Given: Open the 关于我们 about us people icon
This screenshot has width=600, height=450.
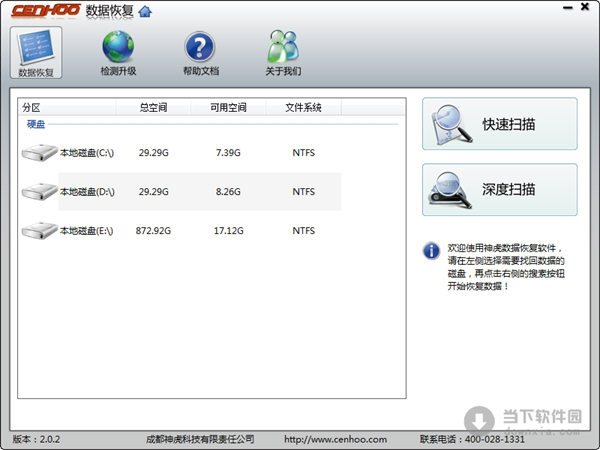Looking at the screenshot, I should [283, 53].
